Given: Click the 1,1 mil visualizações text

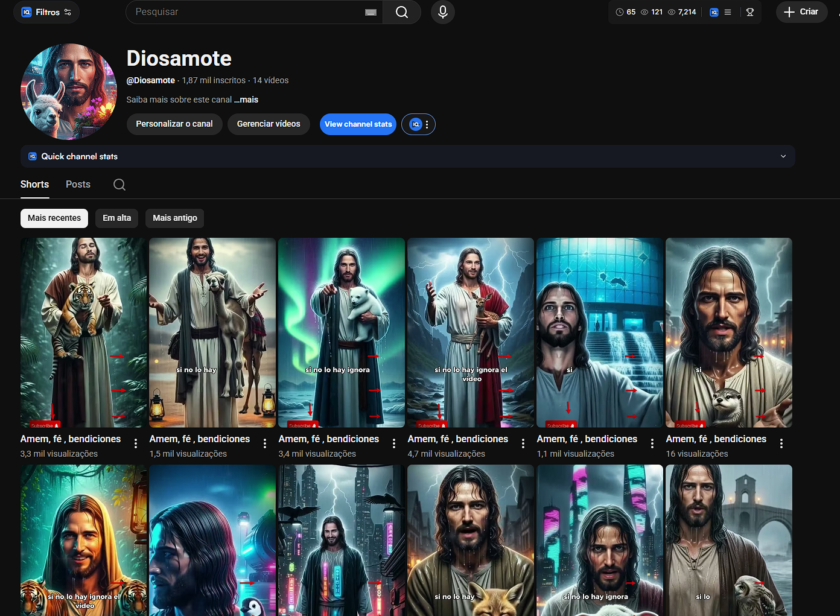Looking at the screenshot, I should [576, 454].
